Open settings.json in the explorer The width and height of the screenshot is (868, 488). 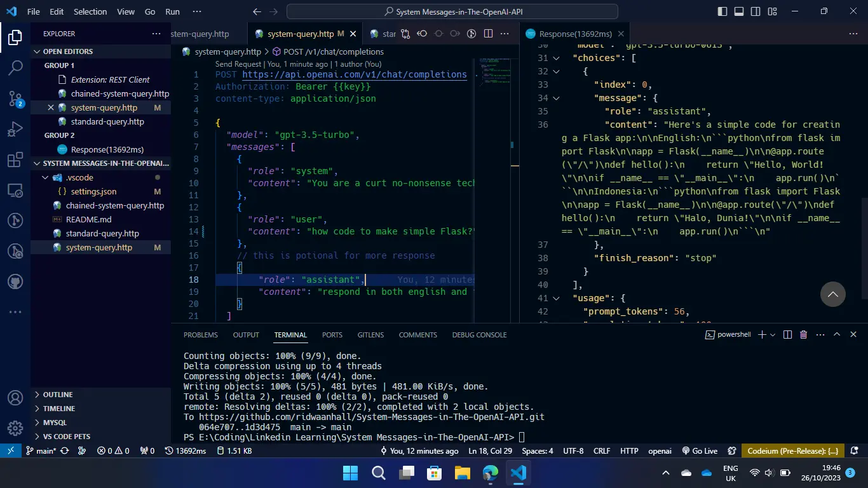93,191
